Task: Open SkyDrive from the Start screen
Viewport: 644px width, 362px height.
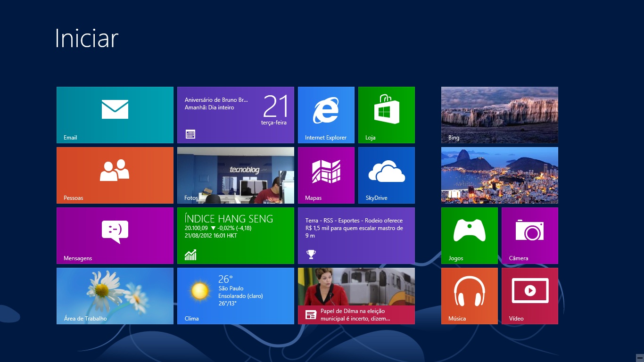Action: [386, 175]
